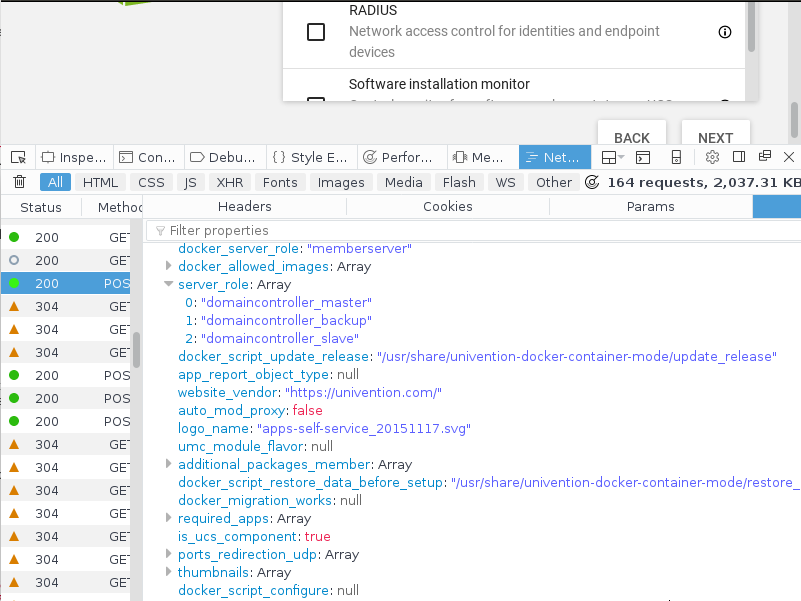
Task: Expand the docker_allowed_images array
Action: click(168, 267)
